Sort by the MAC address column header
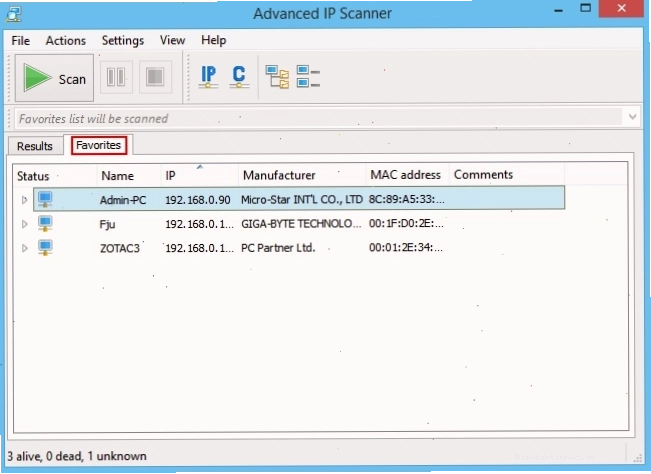Image resolution: width=651 pixels, height=474 pixels. coord(408,176)
